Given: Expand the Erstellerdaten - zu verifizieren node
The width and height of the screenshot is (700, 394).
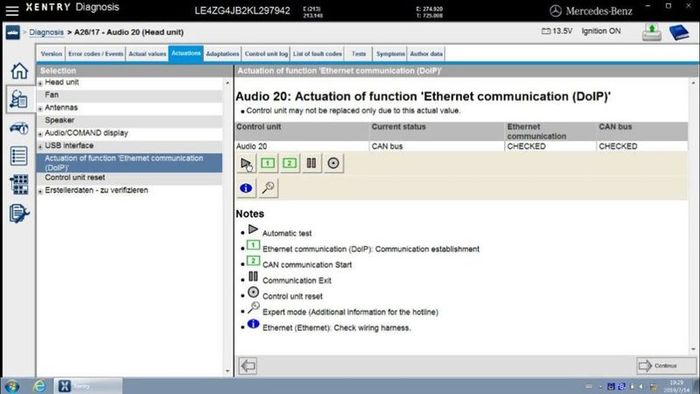Looking at the screenshot, I should [x=40, y=191].
